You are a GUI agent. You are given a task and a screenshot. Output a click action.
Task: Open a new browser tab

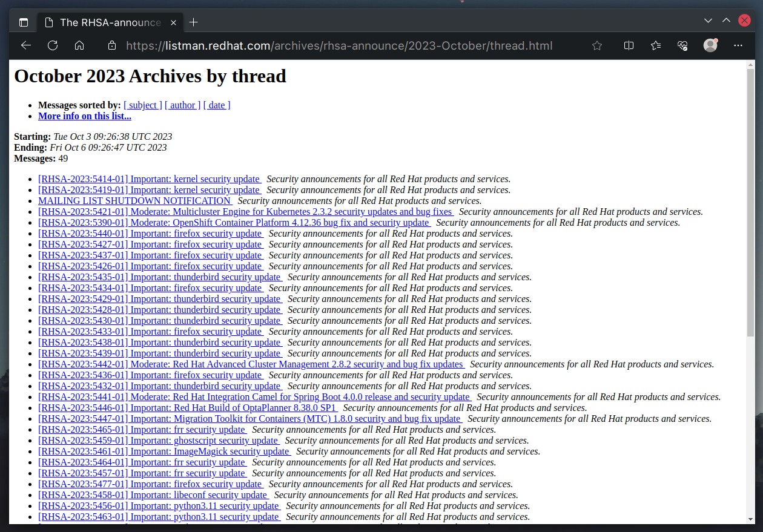point(193,22)
